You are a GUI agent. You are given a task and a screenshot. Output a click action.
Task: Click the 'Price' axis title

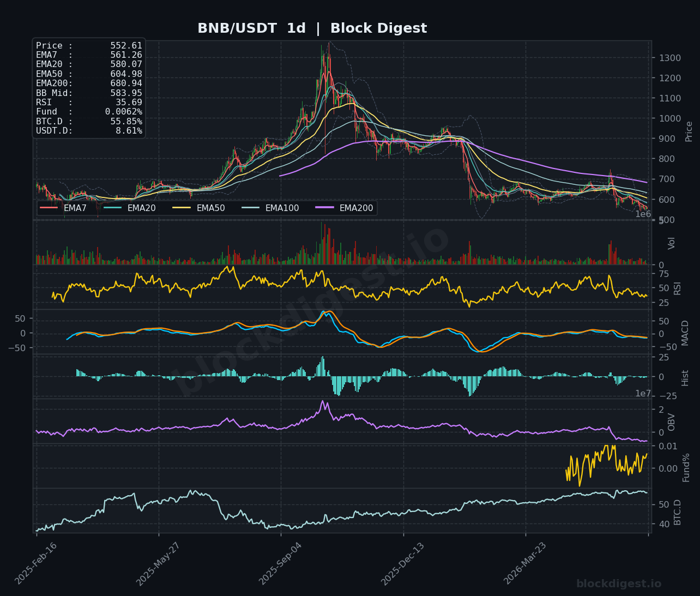pos(689,131)
